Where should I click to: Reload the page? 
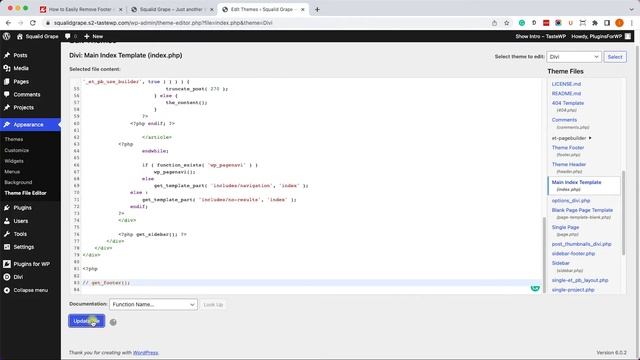(33, 23)
